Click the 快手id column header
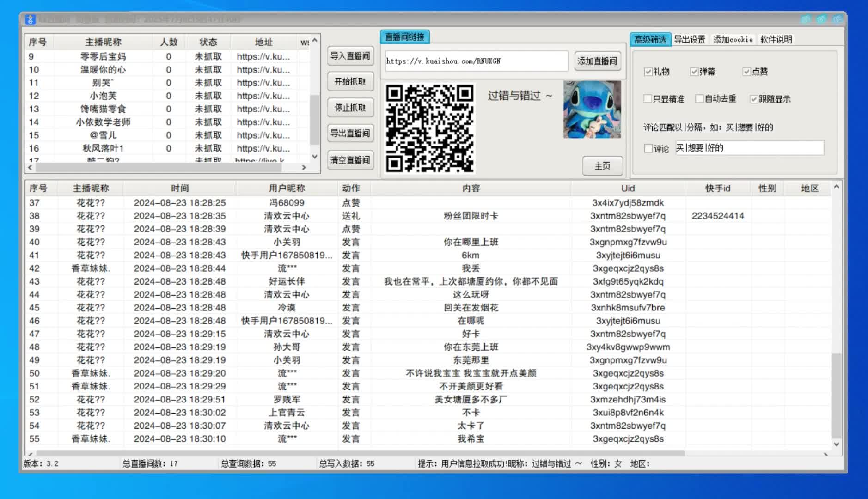 [x=718, y=188]
